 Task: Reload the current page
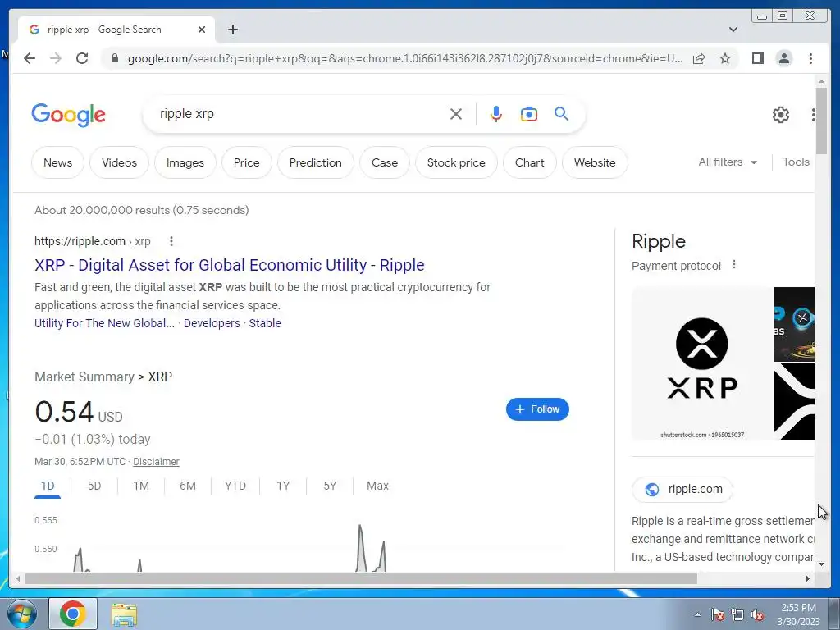[x=82, y=58]
